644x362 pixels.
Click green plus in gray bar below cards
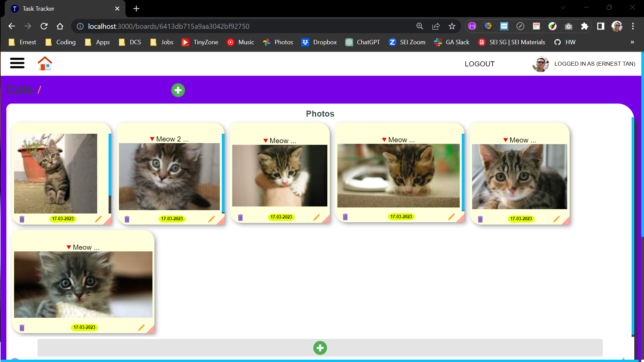(320, 348)
